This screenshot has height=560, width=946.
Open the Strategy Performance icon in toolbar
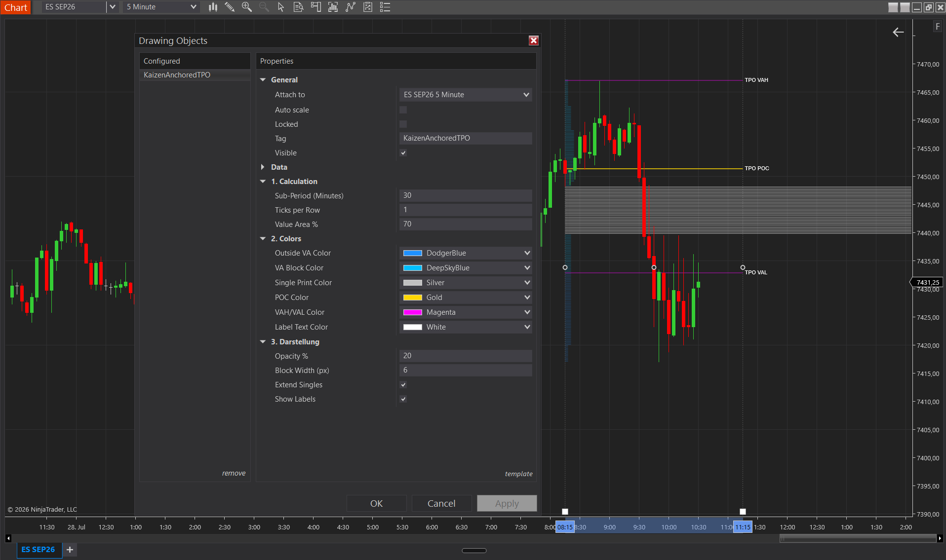[x=368, y=7]
